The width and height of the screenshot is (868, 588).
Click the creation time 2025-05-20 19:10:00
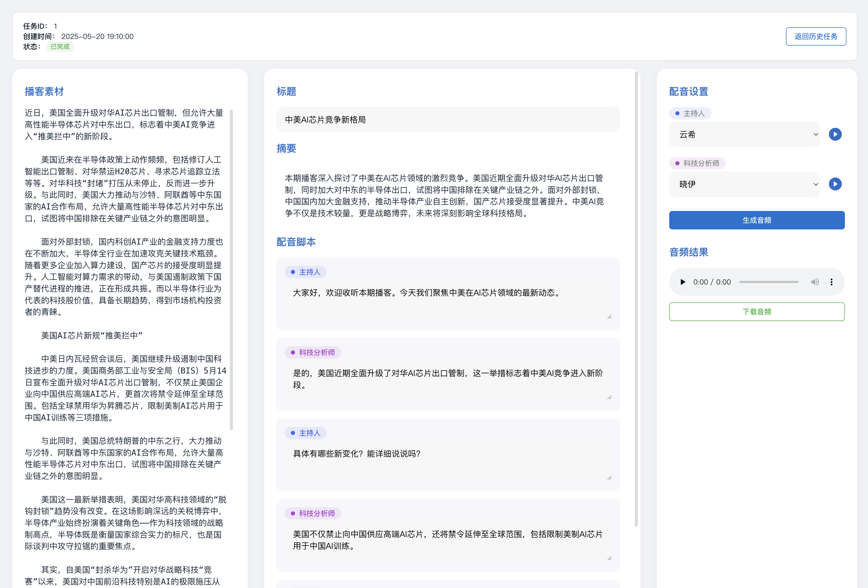pos(97,37)
